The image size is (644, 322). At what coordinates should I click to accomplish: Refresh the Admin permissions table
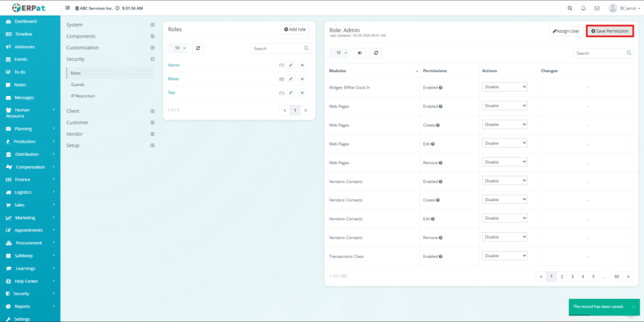click(x=375, y=53)
